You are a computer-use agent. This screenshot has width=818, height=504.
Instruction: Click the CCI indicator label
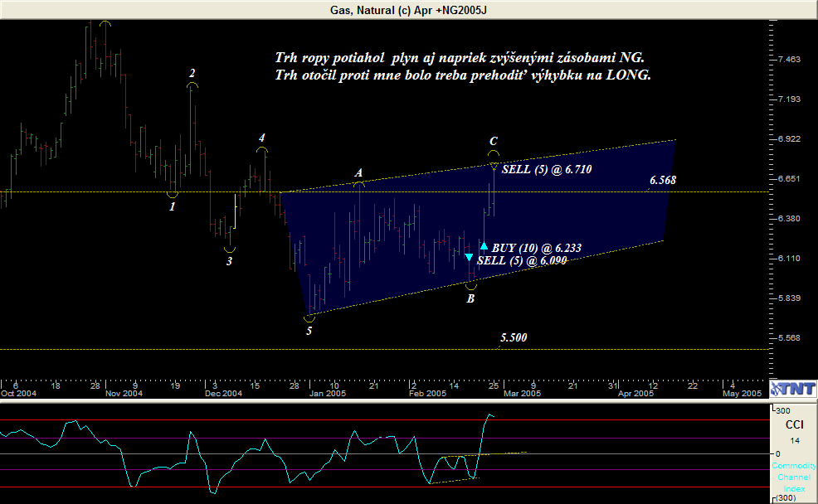click(x=795, y=424)
